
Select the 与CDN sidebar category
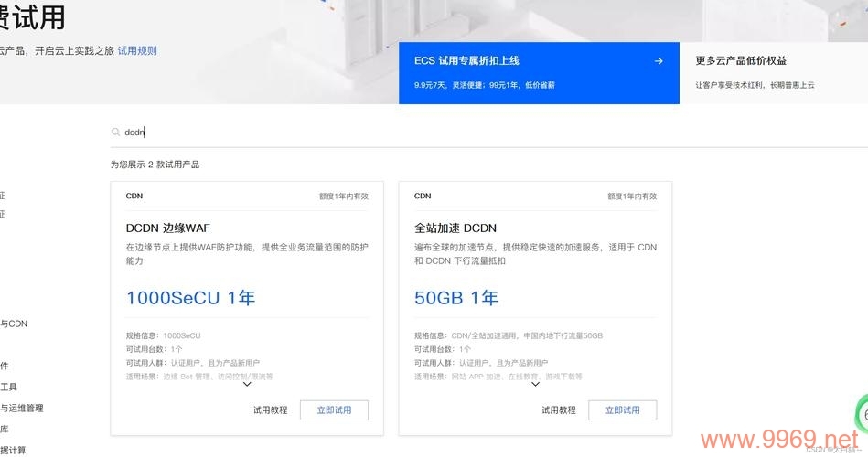coord(14,324)
